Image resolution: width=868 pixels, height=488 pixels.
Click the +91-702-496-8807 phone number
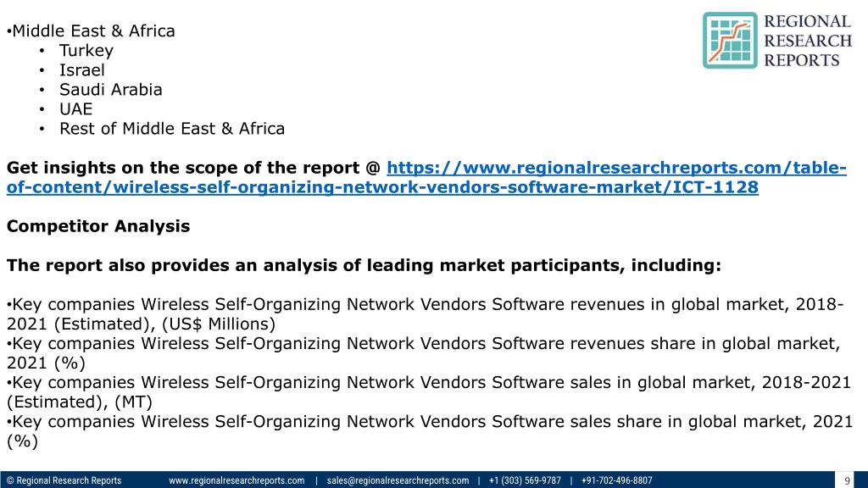click(x=617, y=480)
